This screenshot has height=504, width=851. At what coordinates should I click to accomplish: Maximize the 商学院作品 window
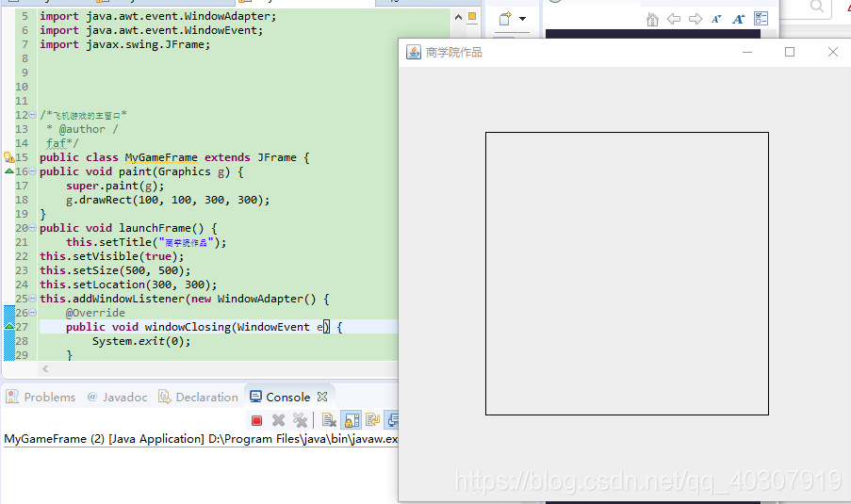(790, 52)
